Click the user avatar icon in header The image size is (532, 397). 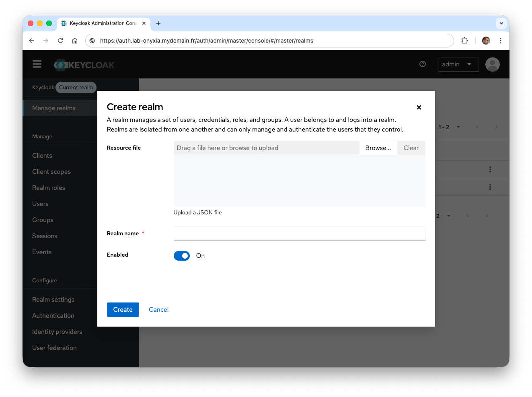pos(492,64)
